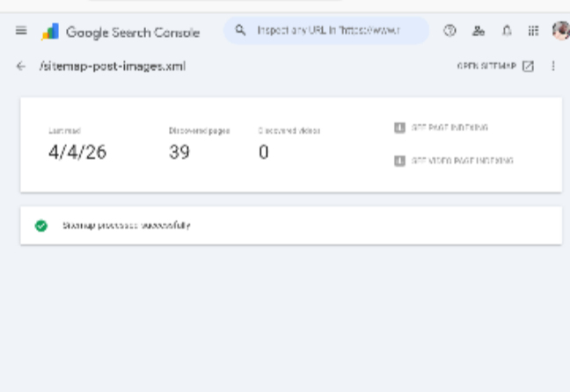Open the three-dot more options menu

pyautogui.click(x=553, y=66)
